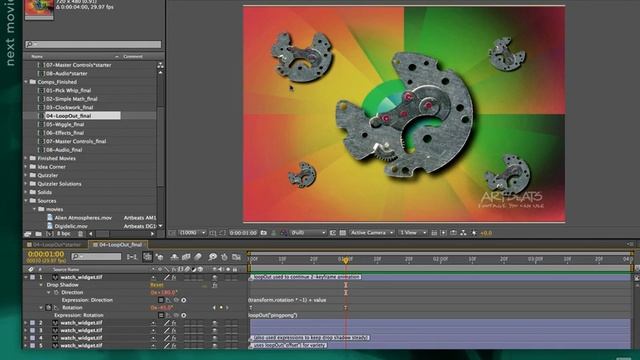Toggle Enable Expression switch for Direction

(x=161, y=300)
